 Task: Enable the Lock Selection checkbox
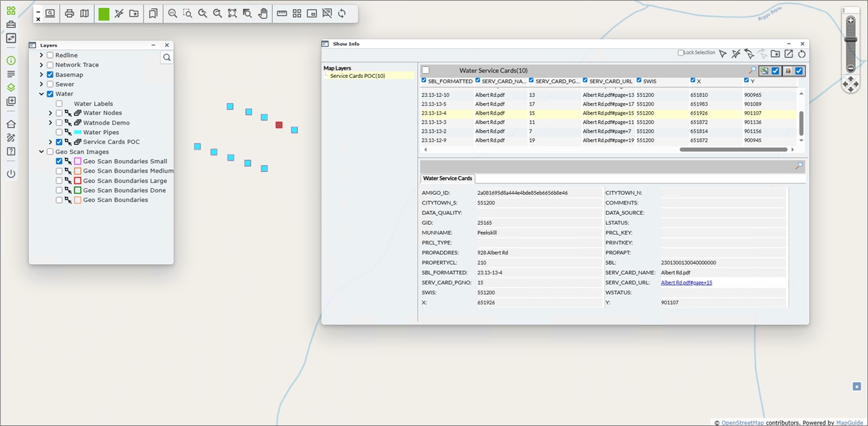click(x=681, y=53)
